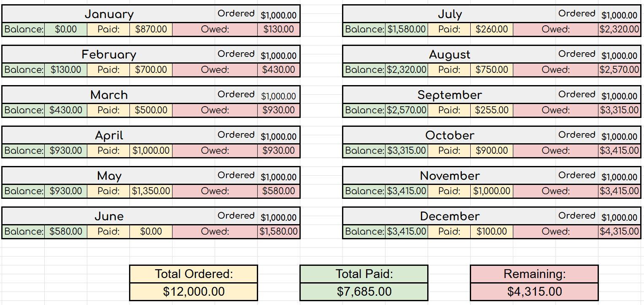Click the January month header cell
This screenshot has width=644, height=305.
click(x=109, y=14)
